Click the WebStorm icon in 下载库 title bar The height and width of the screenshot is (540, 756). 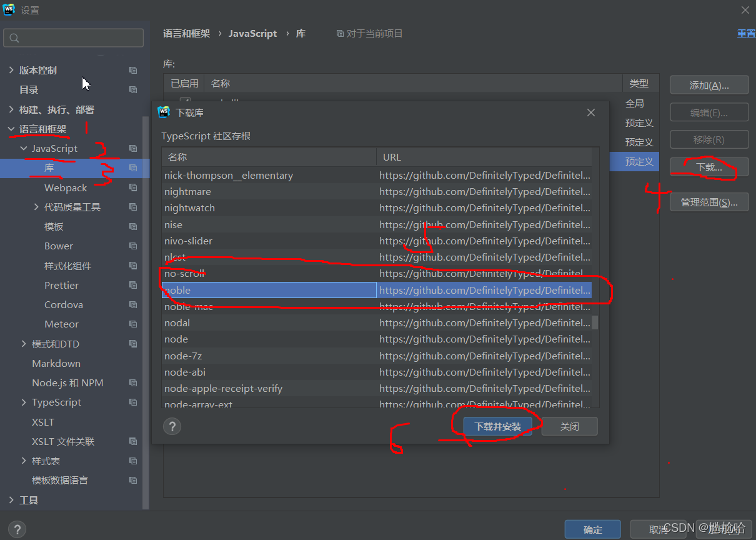click(164, 112)
